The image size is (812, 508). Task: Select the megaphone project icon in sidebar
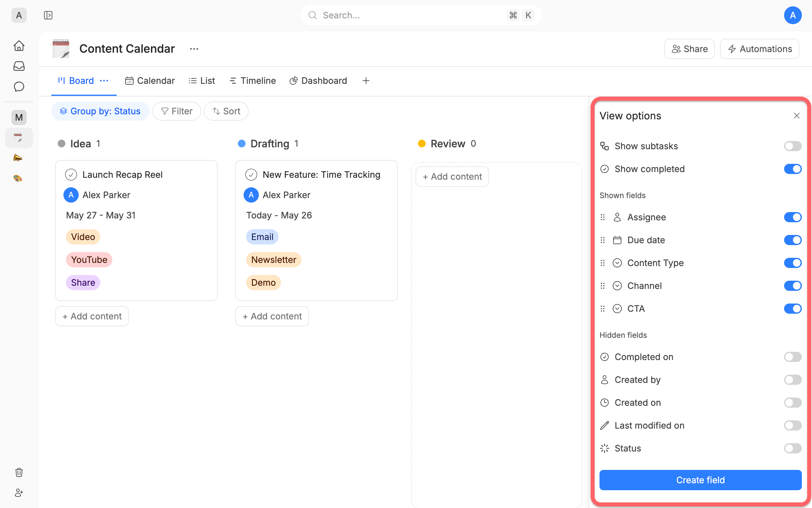coord(18,158)
